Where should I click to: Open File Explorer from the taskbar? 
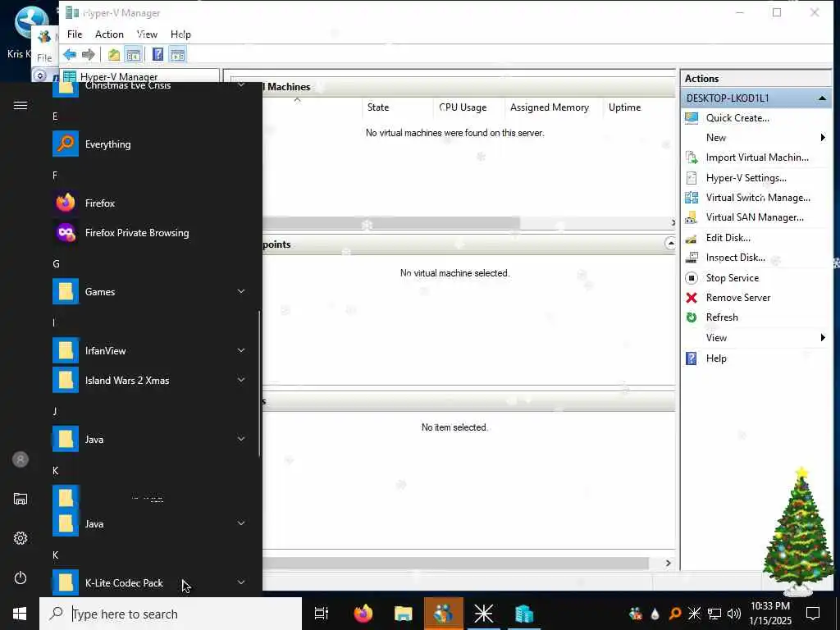tap(403, 614)
